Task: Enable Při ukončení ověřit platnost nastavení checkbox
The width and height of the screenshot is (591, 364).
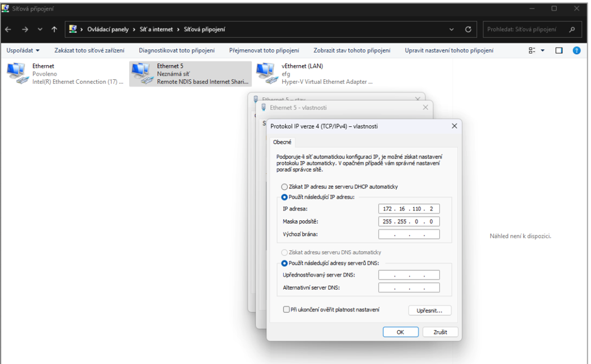Action: (286, 310)
